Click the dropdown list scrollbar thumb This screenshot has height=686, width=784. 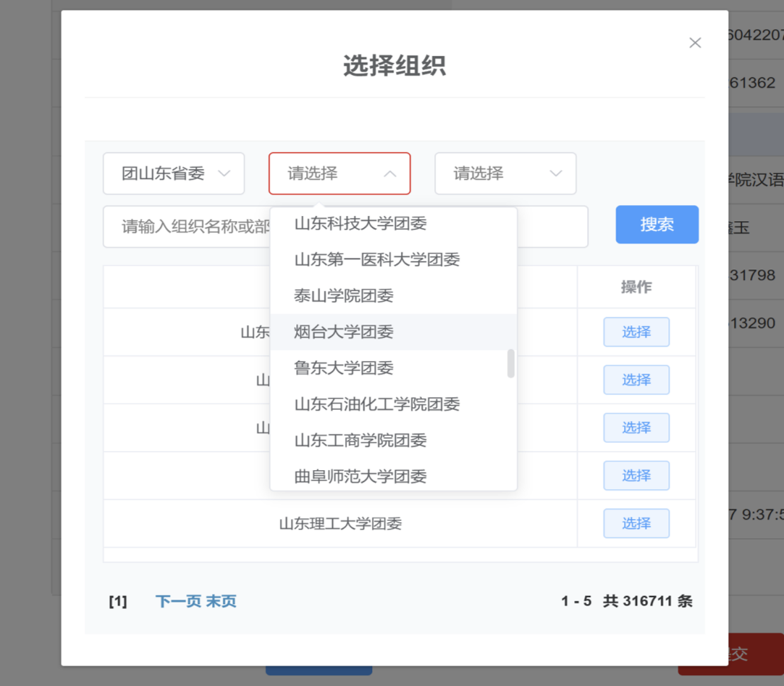coord(511,363)
